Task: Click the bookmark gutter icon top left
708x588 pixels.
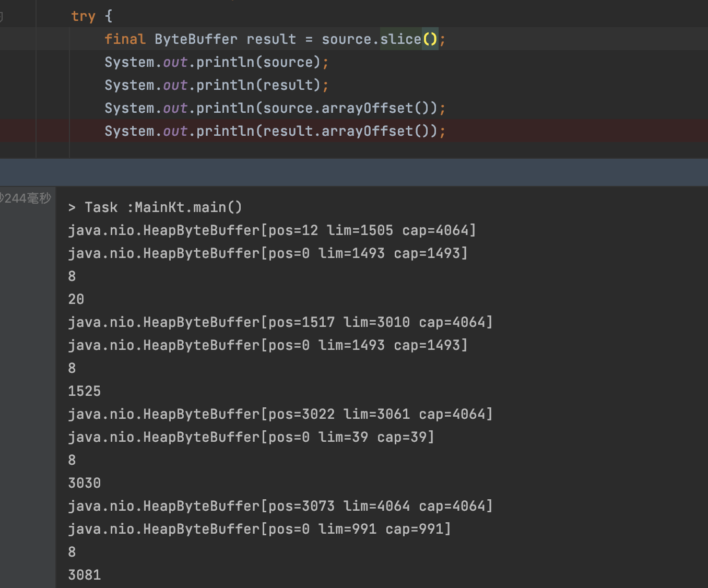Action: click(3, 16)
